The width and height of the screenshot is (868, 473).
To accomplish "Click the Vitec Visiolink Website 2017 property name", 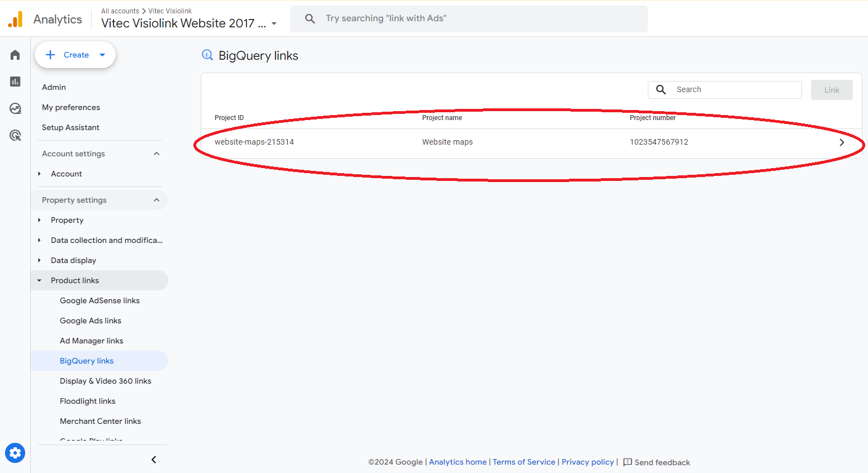I will 183,23.
